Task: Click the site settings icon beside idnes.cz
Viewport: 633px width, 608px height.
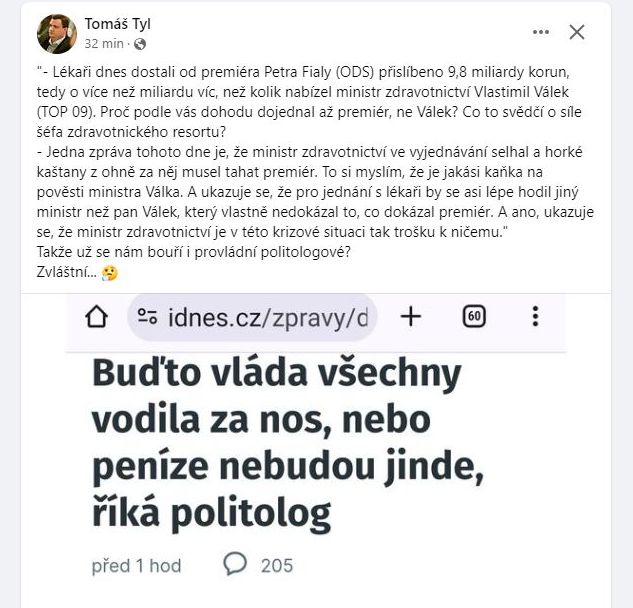Action: pyautogui.click(x=148, y=317)
